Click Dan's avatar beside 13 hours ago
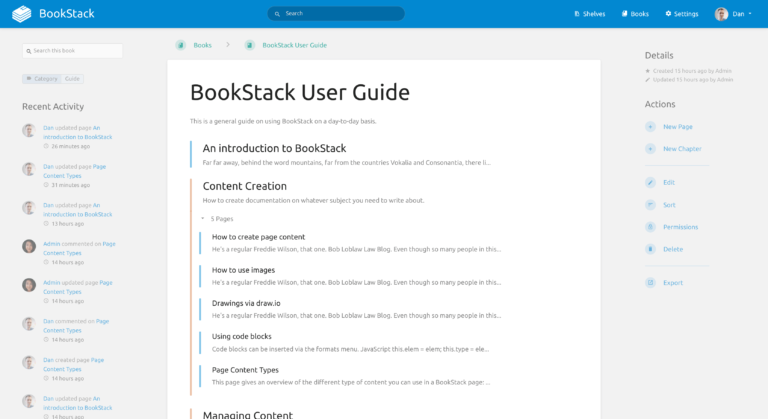This screenshot has width=768, height=419. coord(29,208)
